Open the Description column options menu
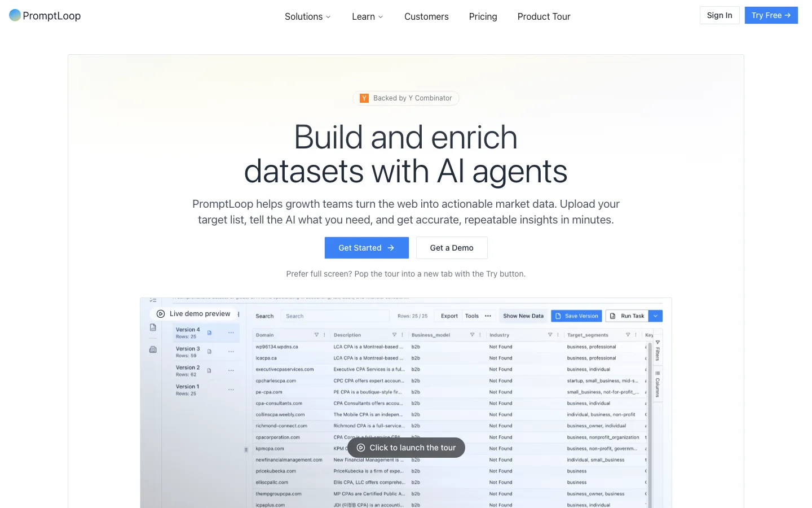The width and height of the screenshot is (812, 508). click(x=402, y=335)
